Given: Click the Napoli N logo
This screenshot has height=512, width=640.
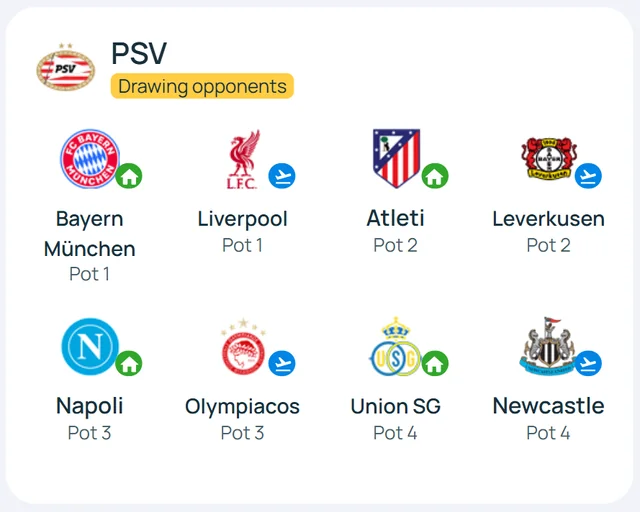Looking at the screenshot, I should coord(90,346).
